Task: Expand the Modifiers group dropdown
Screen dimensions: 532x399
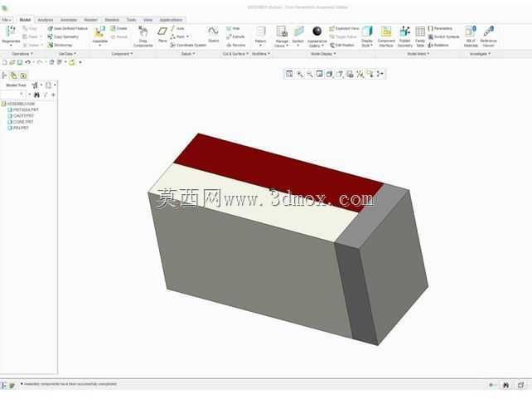Action: click(x=261, y=54)
